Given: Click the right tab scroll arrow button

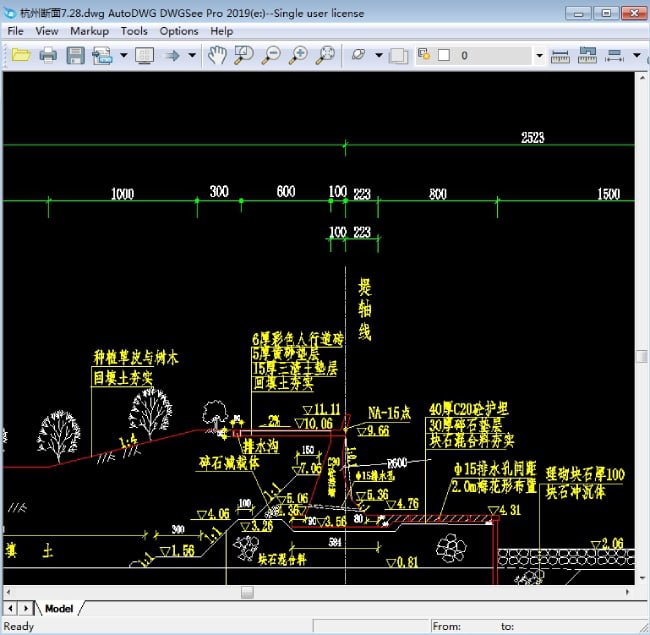Looking at the screenshot, I should (x=26, y=608).
